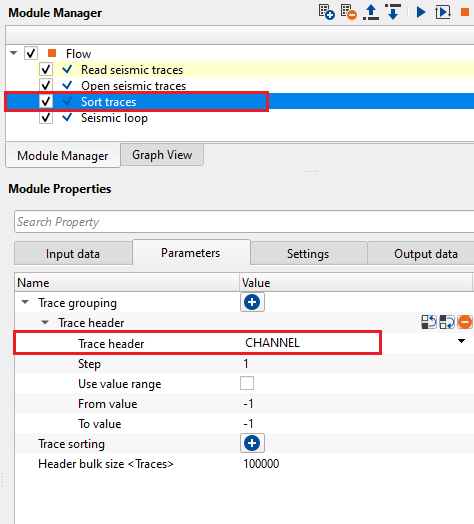This screenshot has height=524, width=474.
Task: Run the flow with play button
Action: coord(421,12)
